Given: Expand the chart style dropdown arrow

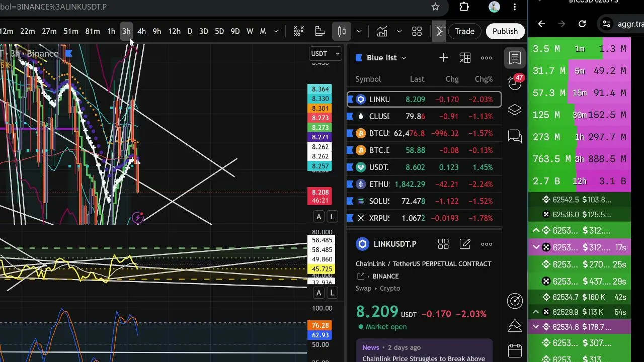Looking at the screenshot, I should (359, 31).
